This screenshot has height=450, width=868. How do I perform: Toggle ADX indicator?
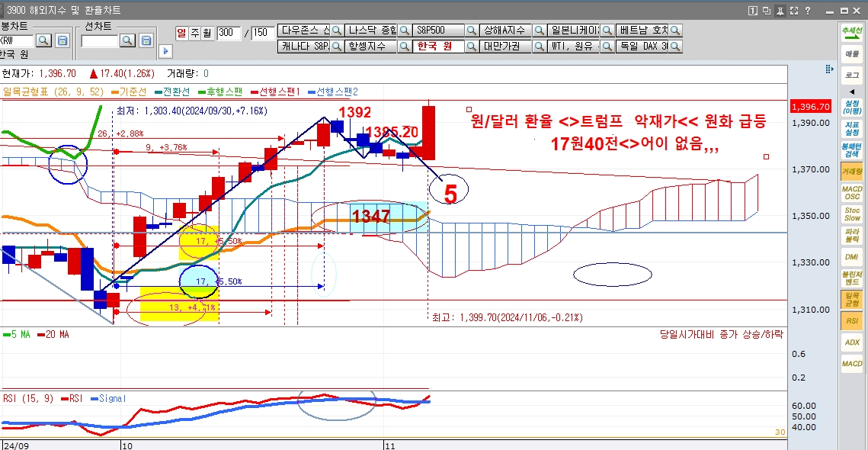click(x=852, y=342)
